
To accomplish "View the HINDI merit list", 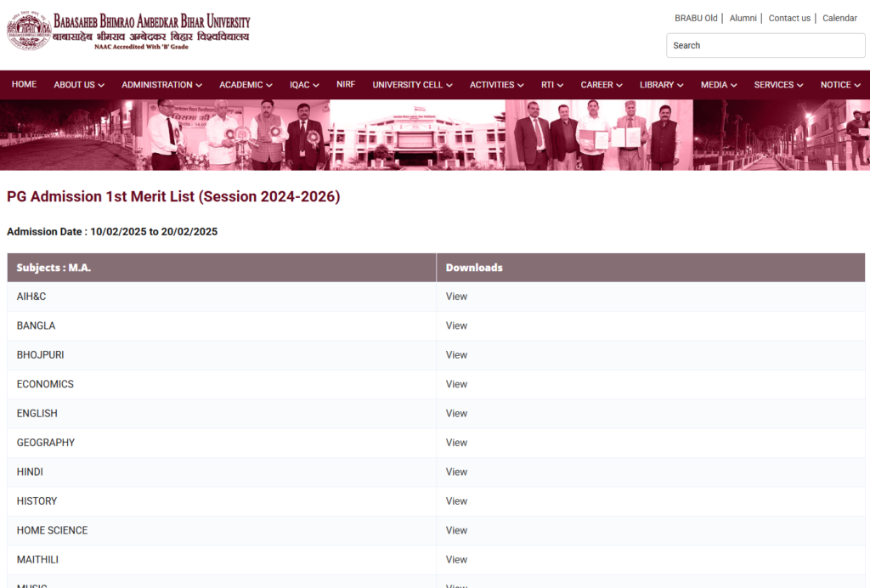I will [x=456, y=472].
